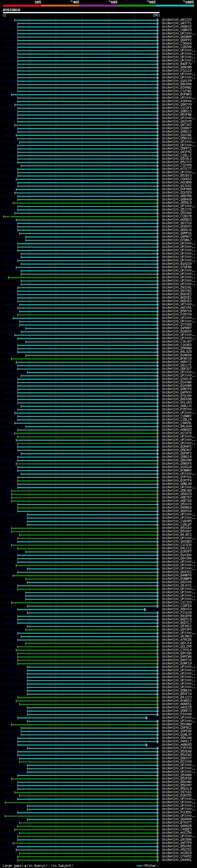The width and height of the screenshot is (197, 868).
Task: Click hit UniRef100_Q5PPT1
Action: click(176, 148)
